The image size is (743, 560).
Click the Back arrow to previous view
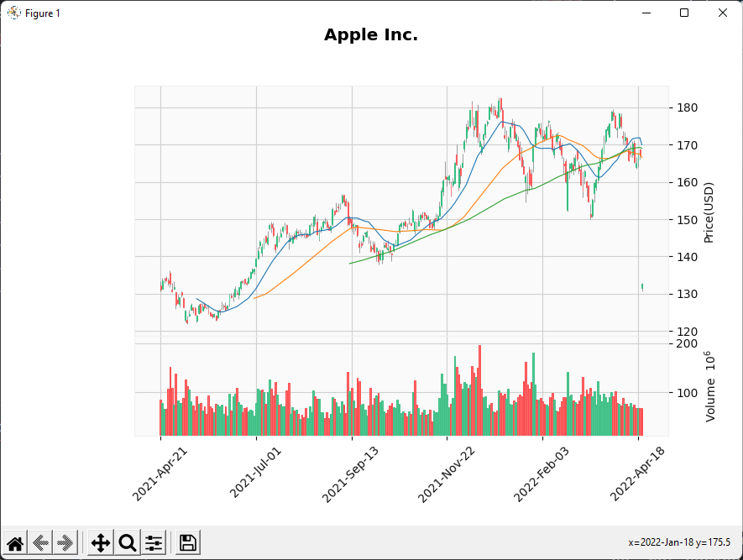pos(39,542)
